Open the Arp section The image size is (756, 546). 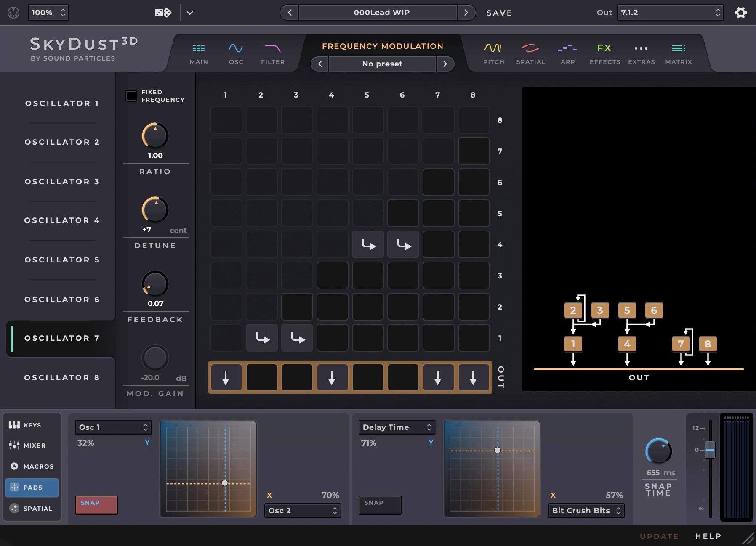[x=567, y=53]
